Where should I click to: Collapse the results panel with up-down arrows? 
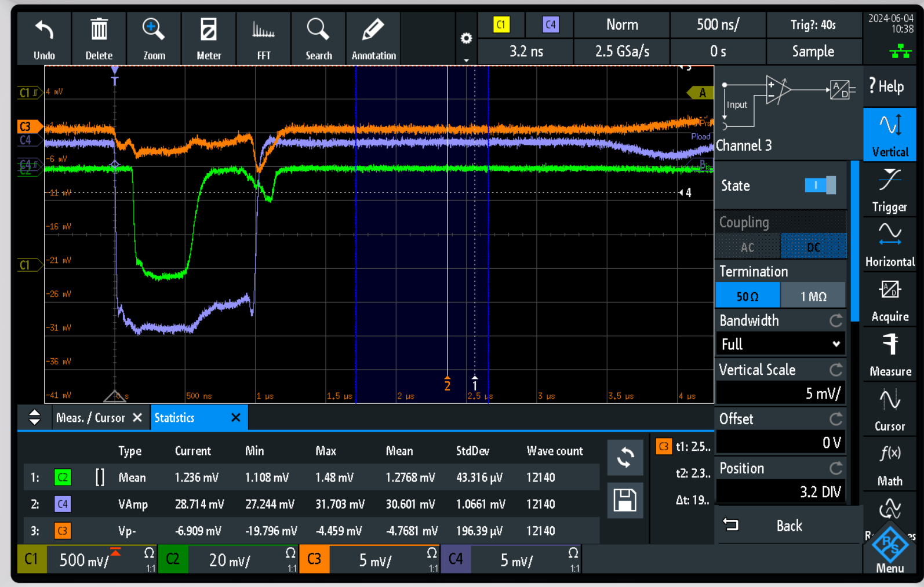34,417
